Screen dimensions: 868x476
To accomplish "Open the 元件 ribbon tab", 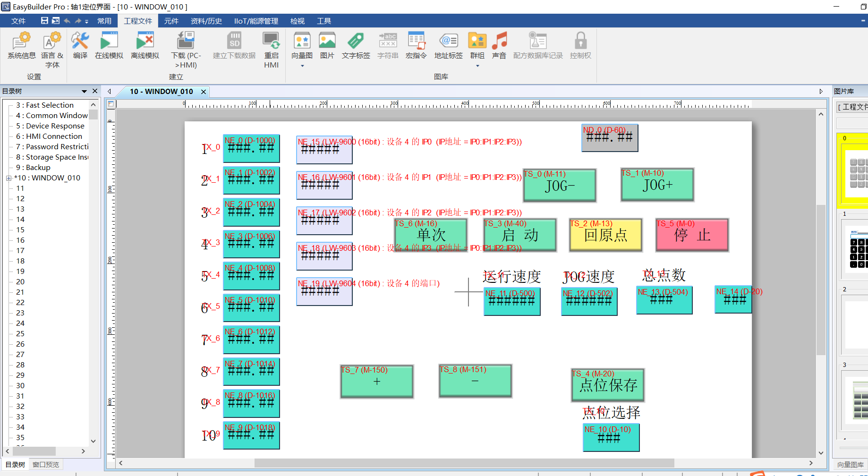I will [x=171, y=21].
